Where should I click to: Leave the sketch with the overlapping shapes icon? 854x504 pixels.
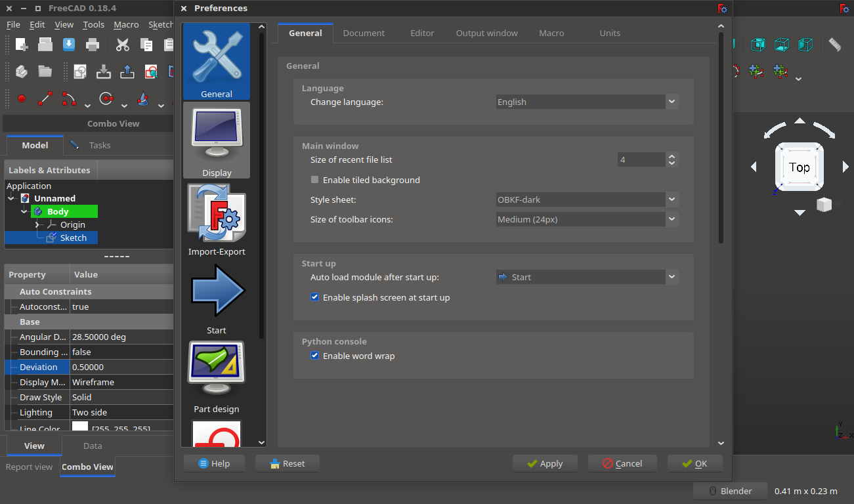[x=80, y=71]
